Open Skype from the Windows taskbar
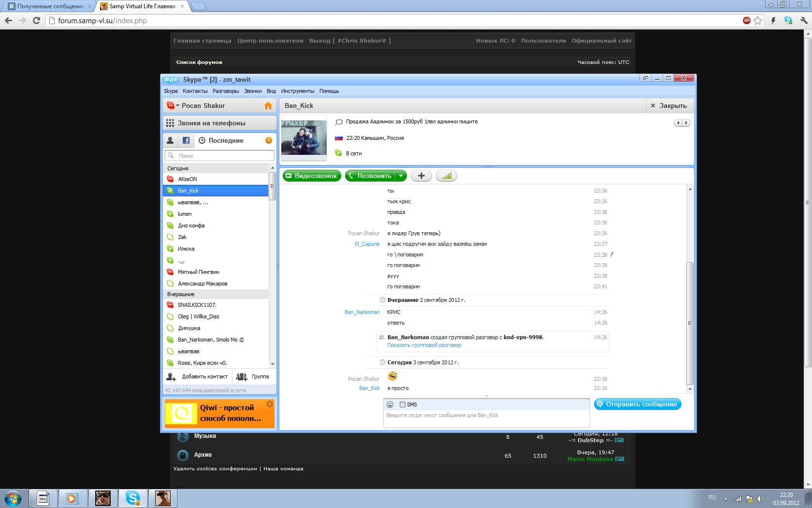This screenshot has height=508, width=812. coord(133,498)
